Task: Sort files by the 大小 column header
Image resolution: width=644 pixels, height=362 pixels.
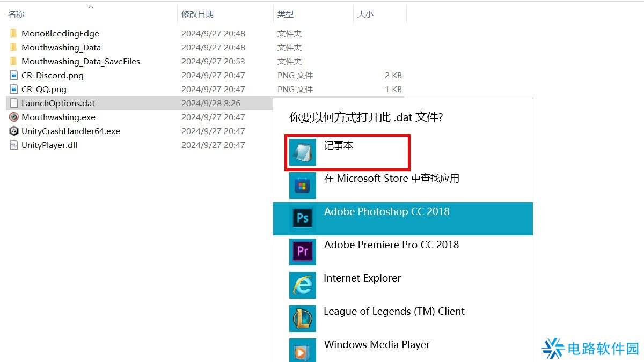Action: 365,14
